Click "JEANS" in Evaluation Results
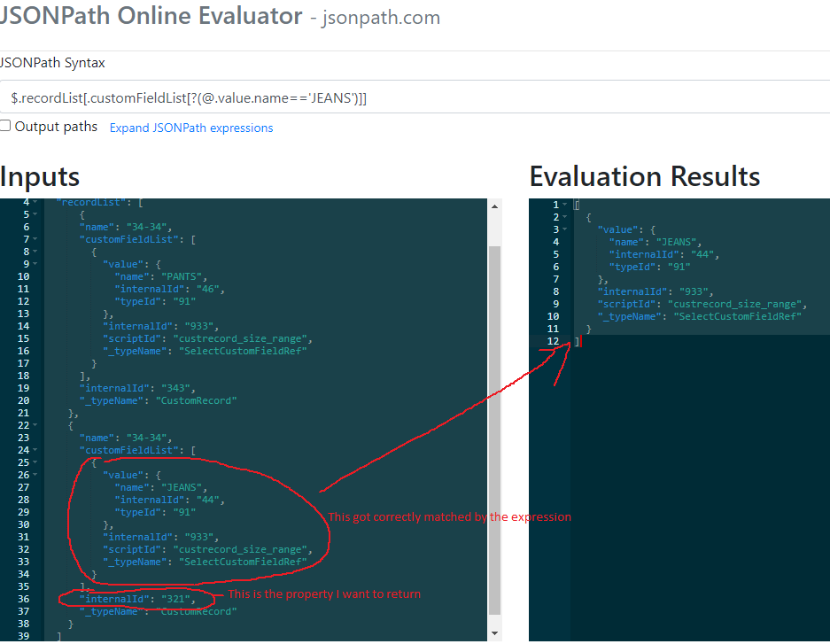The image size is (830, 644). (677, 242)
